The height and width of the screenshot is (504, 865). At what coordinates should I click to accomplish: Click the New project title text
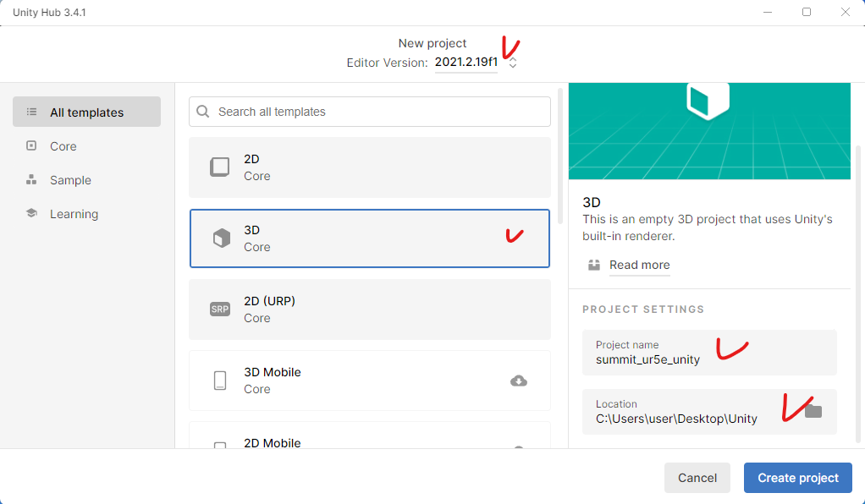tap(432, 43)
